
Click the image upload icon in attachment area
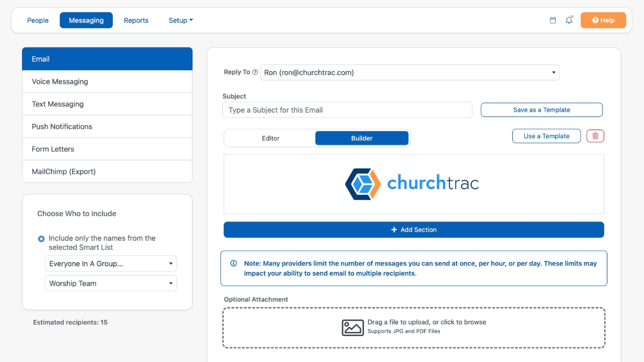pos(353,327)
